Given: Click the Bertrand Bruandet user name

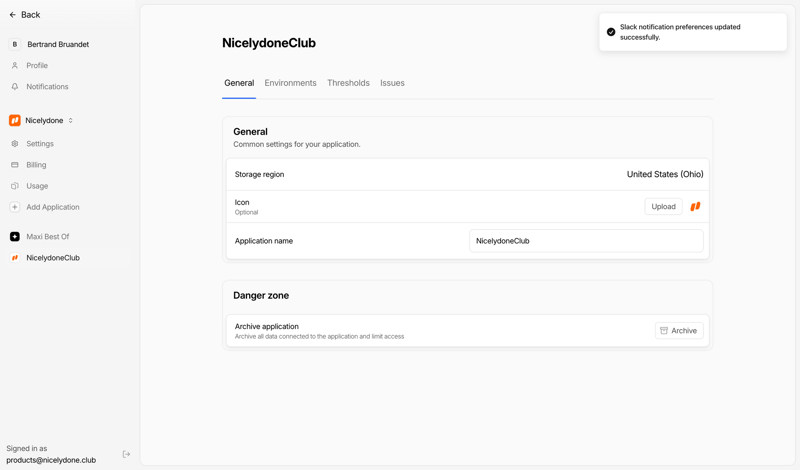Looking at the screenshot, I should tap(58, 44).
